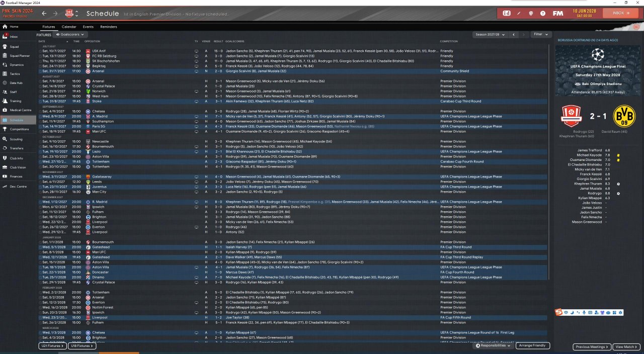Open Training in the sidebar
The width and height of the screenshot is (644, 354).
18,101
